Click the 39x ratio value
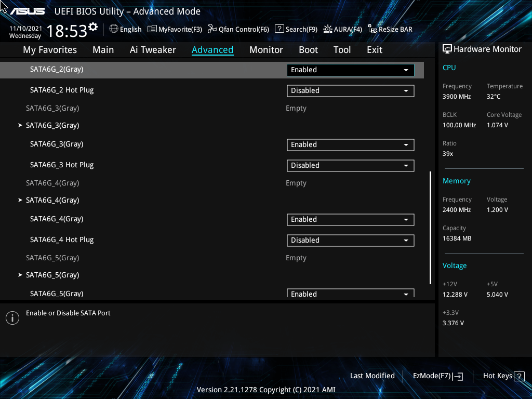 pyautogui.click(x=447, y=154)
